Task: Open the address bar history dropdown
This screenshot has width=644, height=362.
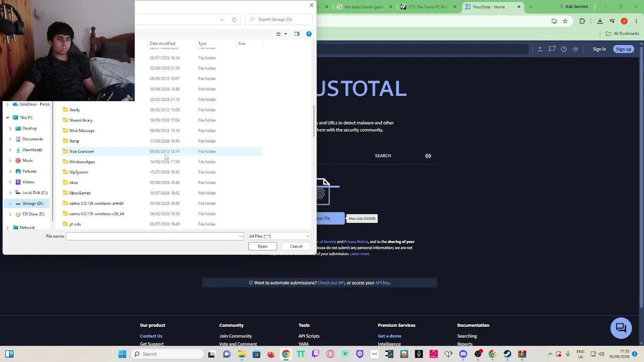Action: coord(221,20)
